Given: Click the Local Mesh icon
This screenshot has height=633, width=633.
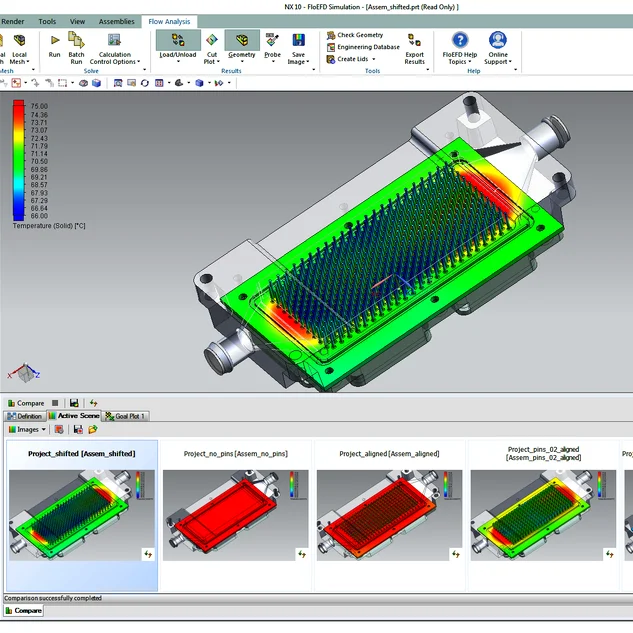Looking at the screenshot, I should [19, 40].
